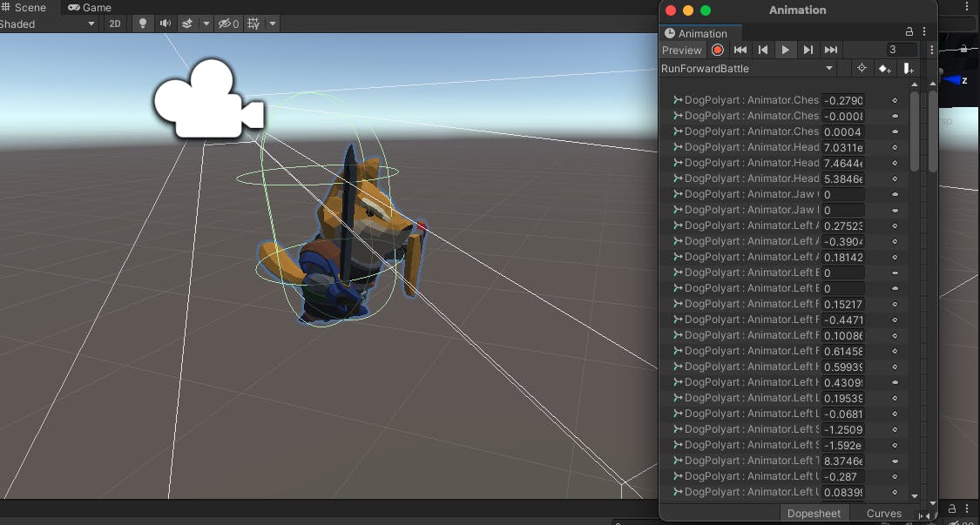This screenshot has width=980, height=525.
Task: Click filter by selection crosshair icon
Action: pyautogui.click(x=862, y=68)
